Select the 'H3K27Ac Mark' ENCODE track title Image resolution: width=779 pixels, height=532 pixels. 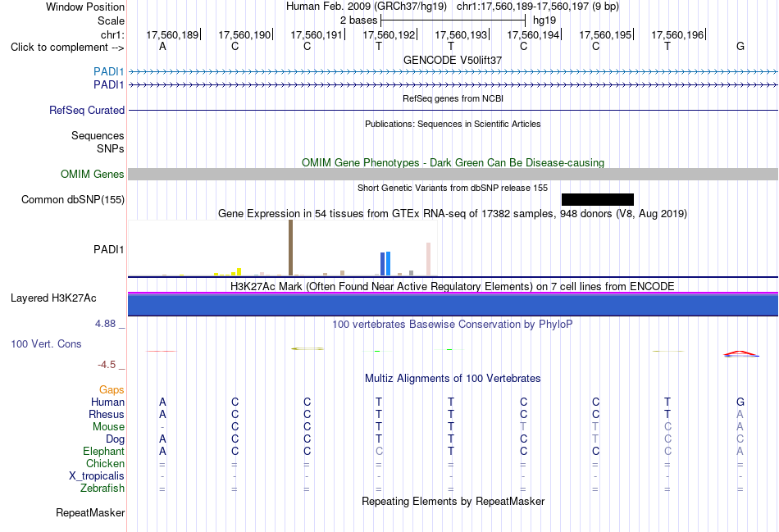tap(453, 287)
